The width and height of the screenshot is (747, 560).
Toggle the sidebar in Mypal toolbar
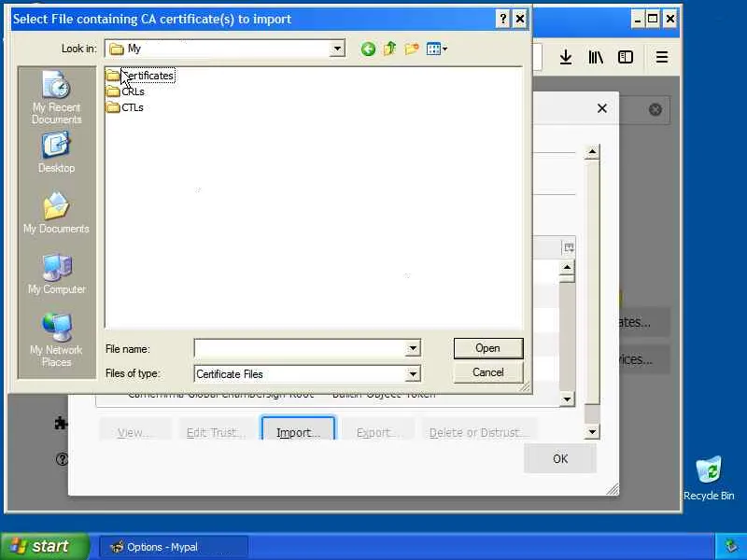(626, 57)
